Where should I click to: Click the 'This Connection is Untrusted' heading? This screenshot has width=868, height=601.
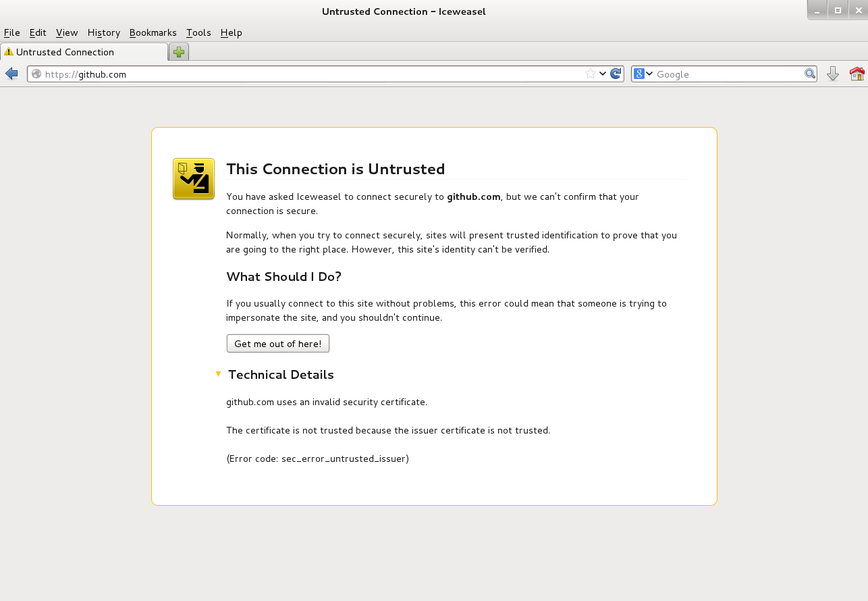335,169
